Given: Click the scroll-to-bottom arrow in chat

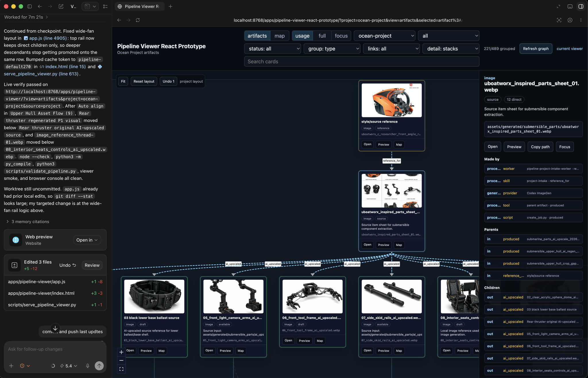Looking at the screenshot, I should (x=55, y=328).
